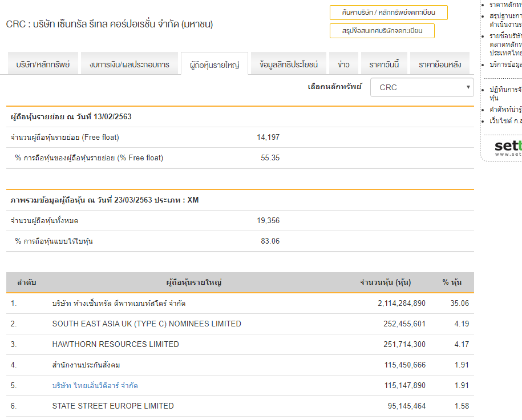This screenshot has width=522, height=420.
Task: Click share count 252,455,601
Action: 404,324
